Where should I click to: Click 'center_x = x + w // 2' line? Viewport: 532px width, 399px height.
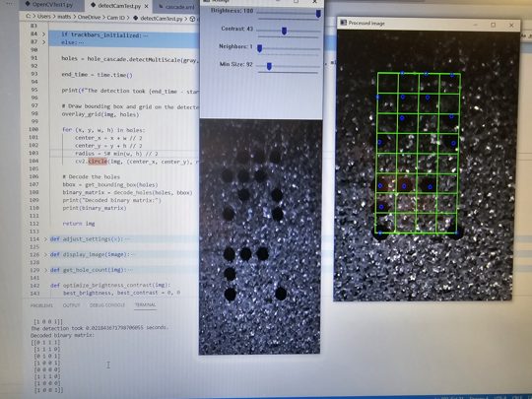108,138
